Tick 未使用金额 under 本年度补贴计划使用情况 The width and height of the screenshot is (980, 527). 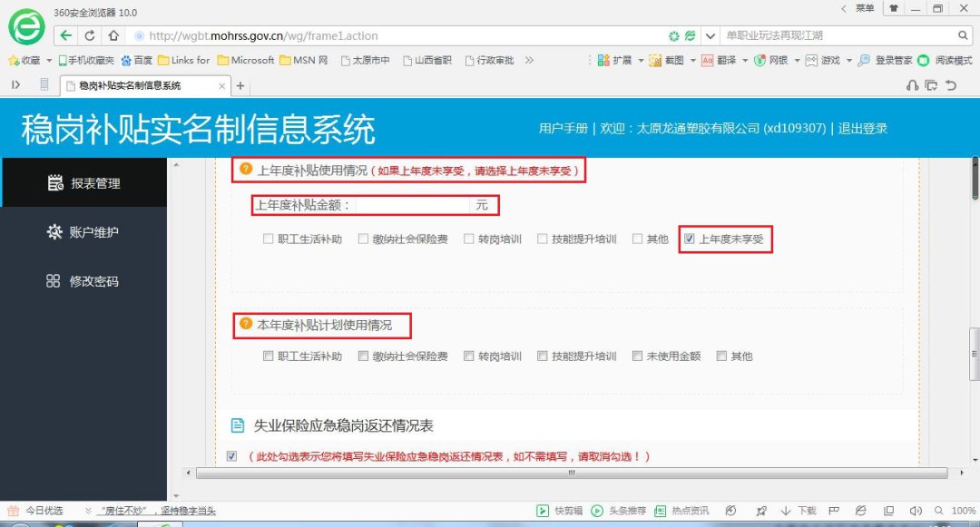[x=638, y=356]
